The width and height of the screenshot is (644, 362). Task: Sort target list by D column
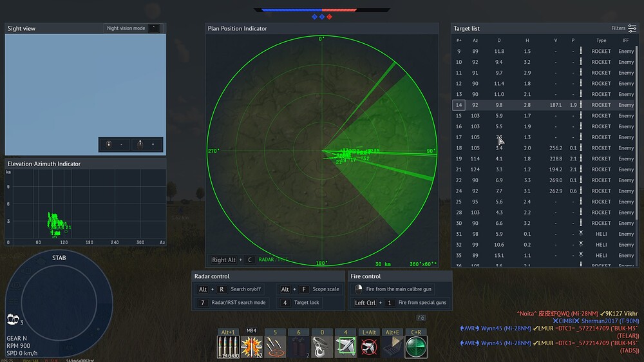click(x=499, y=41)
